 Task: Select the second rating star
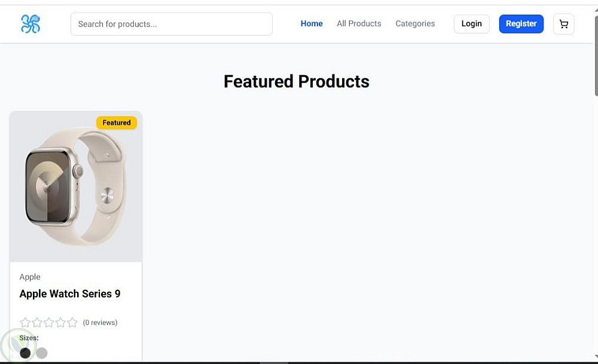(37, 323)
